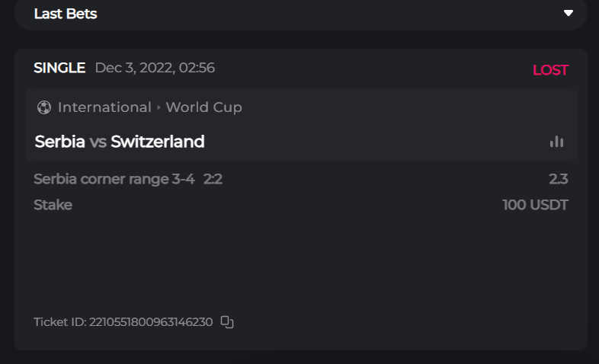This screenshot has height=364, width=599.
Task: Open the World Cup tournament link
Action: pyautogui.click(x=203, y=107)
